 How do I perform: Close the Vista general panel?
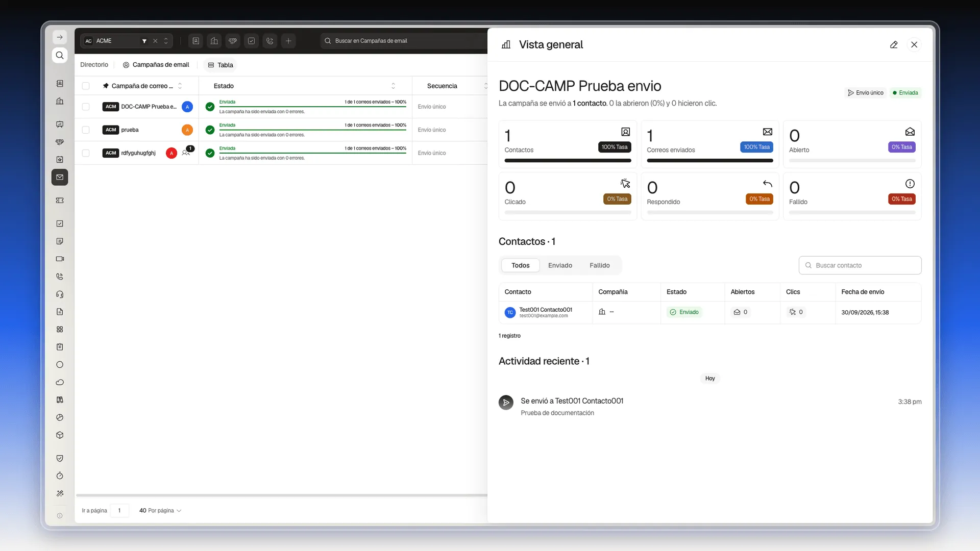pyautogui.click(x=914, y=45)
